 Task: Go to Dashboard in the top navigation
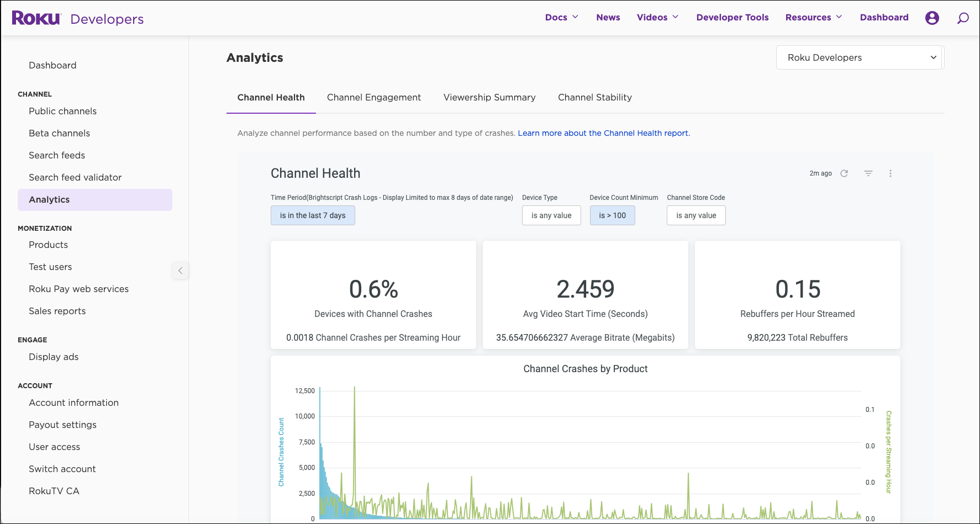click(884, 17)
